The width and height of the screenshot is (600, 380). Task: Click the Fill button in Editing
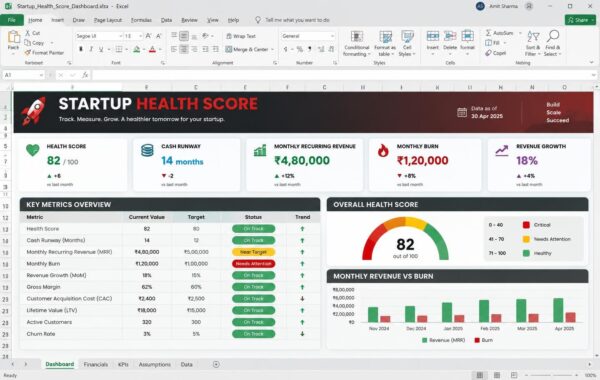(492, 43)
